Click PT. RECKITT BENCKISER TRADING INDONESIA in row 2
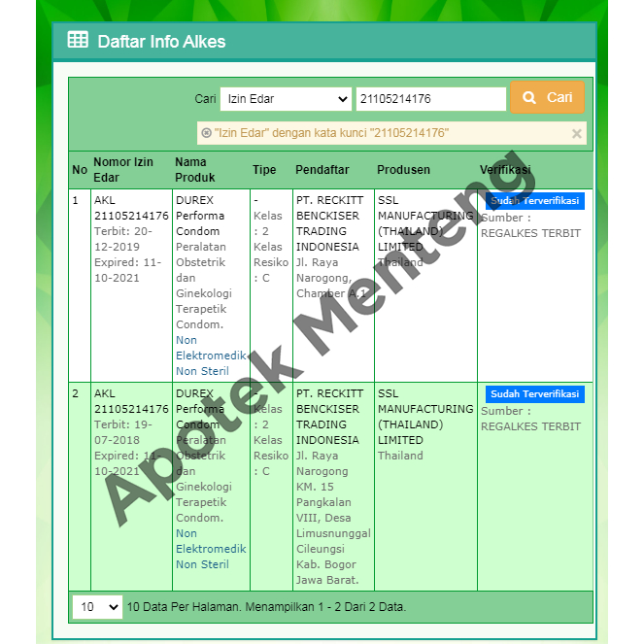The image size is (644, 644). (330, 417)
